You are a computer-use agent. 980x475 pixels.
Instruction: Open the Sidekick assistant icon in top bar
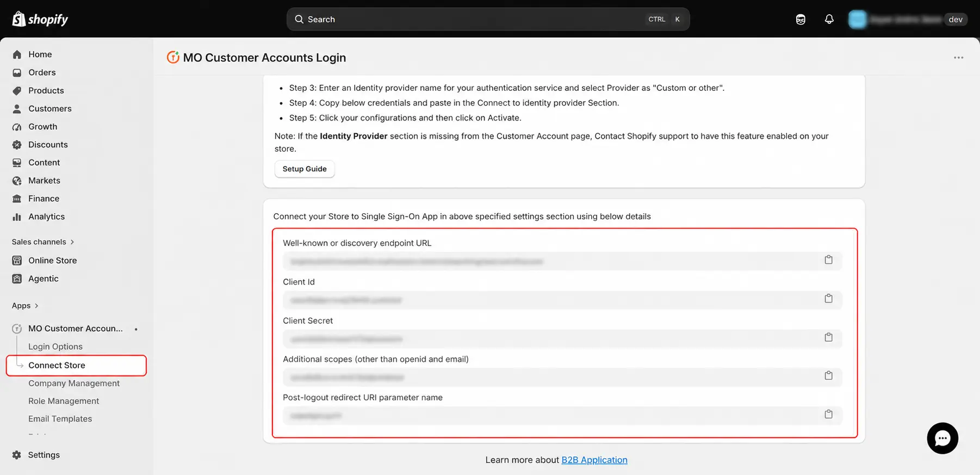pos(801,19)
